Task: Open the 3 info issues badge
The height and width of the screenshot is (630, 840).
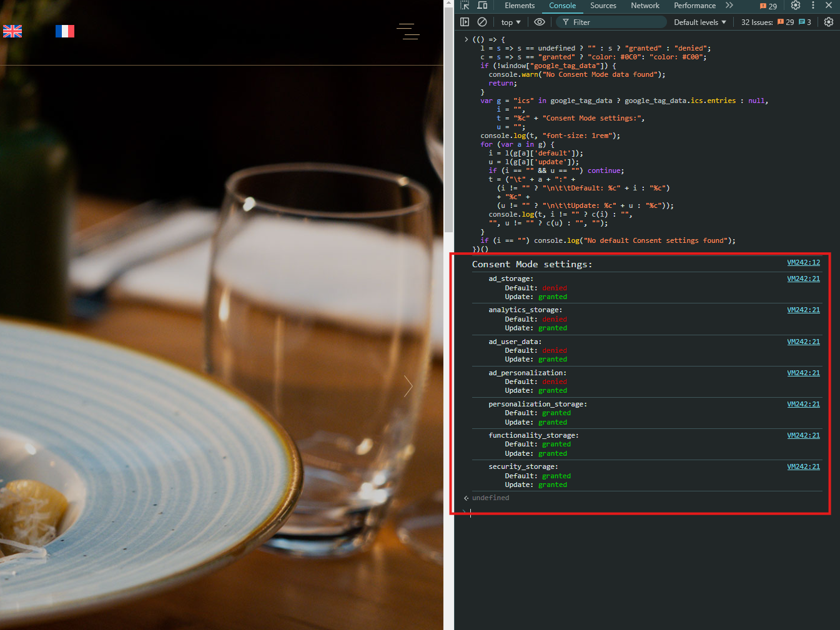Action: (805, 22)
